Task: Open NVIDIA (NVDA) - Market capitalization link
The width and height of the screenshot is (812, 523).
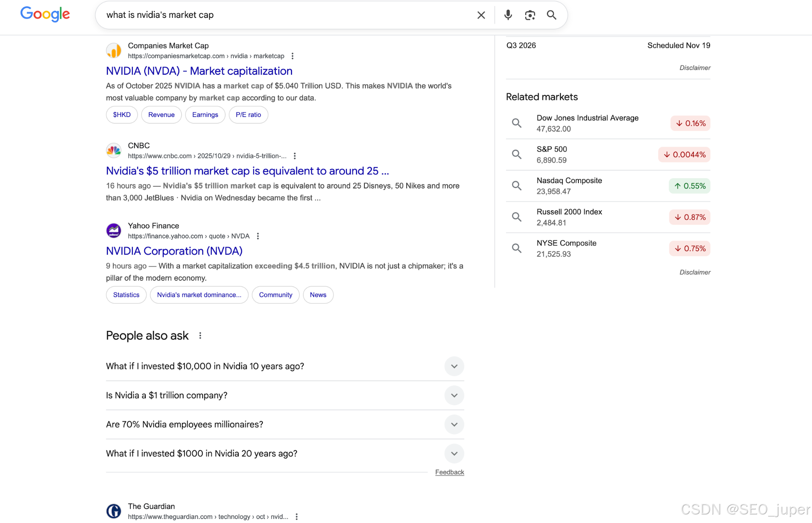Action: 199,71
